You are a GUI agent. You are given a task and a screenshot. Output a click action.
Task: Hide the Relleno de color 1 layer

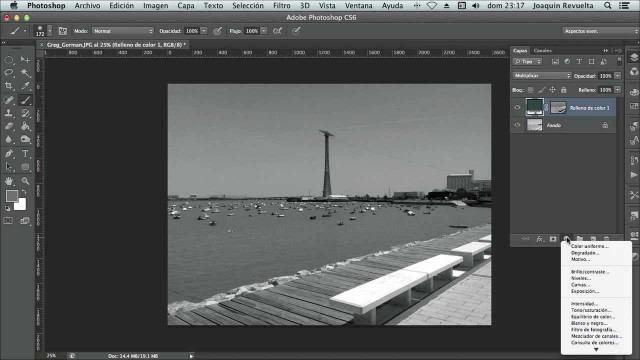(x=517, y=107)
